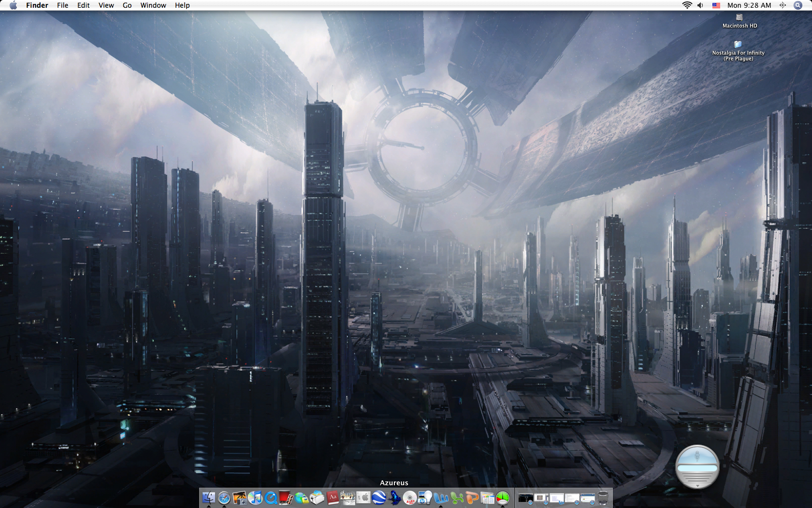Click the Mon 9:28 AM clock
The image size is (812, 508).
point(749,5)
